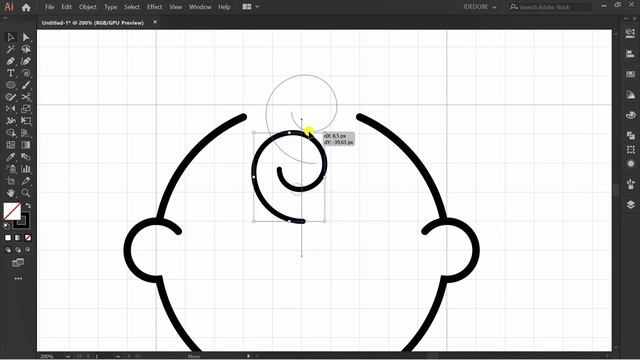This screenshot has height=360, width=640.
Task: Reset to default fill and stroke
Action: tap(7, 225)
